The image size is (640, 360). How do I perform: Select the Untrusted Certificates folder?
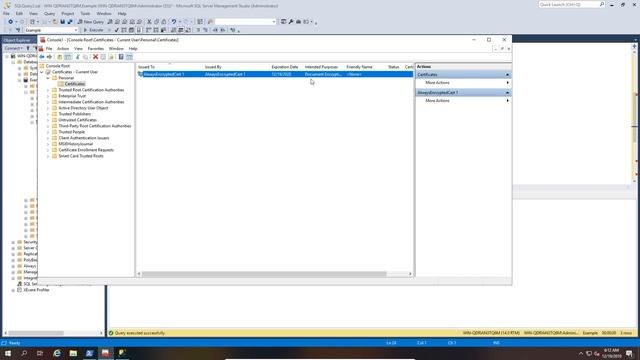pyautogui.click(x=78, y=120)
